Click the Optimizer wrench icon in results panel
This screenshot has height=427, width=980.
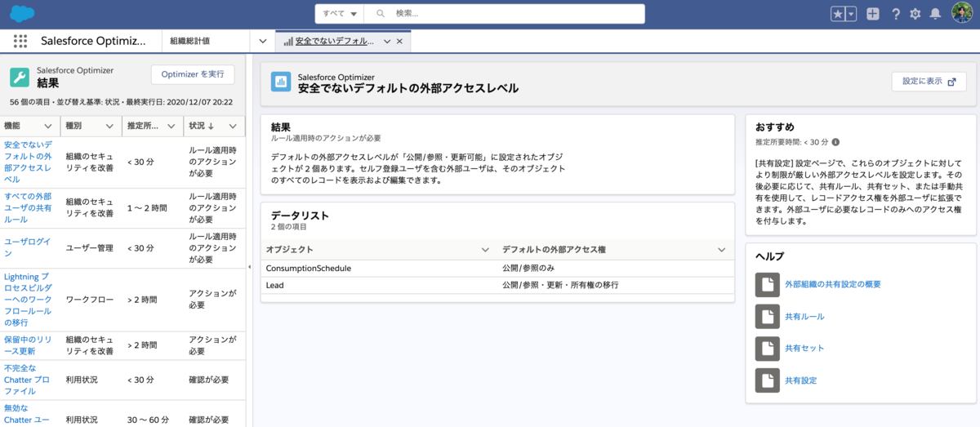point(20,78)
